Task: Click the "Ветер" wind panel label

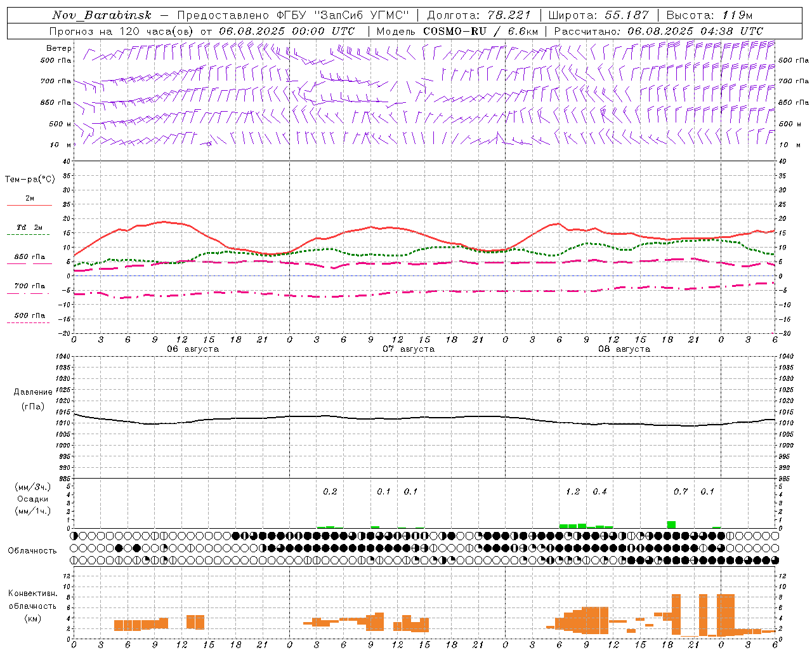Action: click(x=59, y=48)
